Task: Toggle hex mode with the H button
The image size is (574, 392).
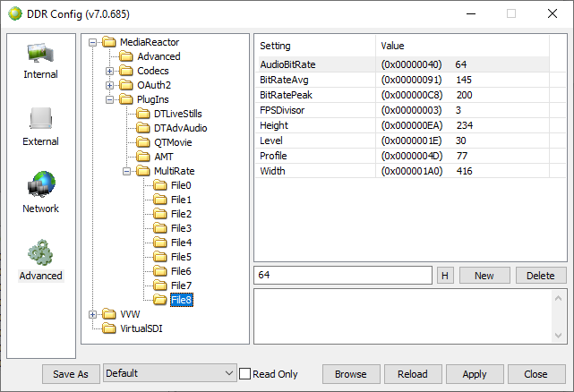Action: (x=445, y=276)
